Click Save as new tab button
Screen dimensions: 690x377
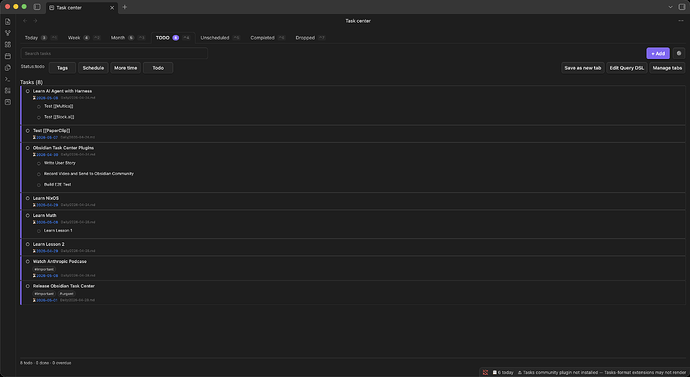pyautogui.click(x=583, y=68)
